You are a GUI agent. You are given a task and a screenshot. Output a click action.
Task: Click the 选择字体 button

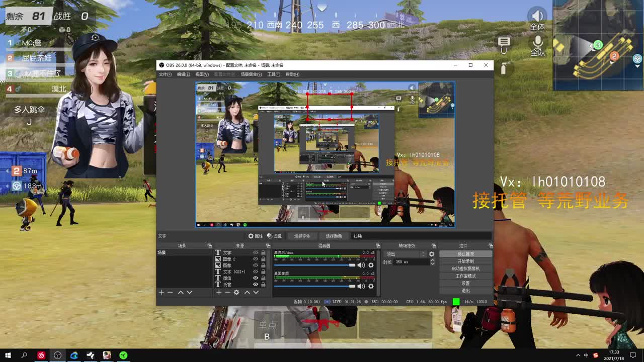(x=302, y=236)
